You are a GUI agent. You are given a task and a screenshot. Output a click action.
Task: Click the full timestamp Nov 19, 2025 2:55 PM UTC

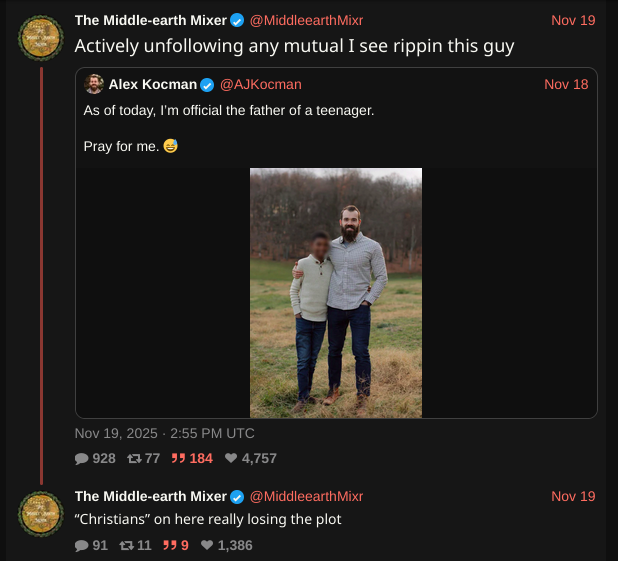(165, 433)
